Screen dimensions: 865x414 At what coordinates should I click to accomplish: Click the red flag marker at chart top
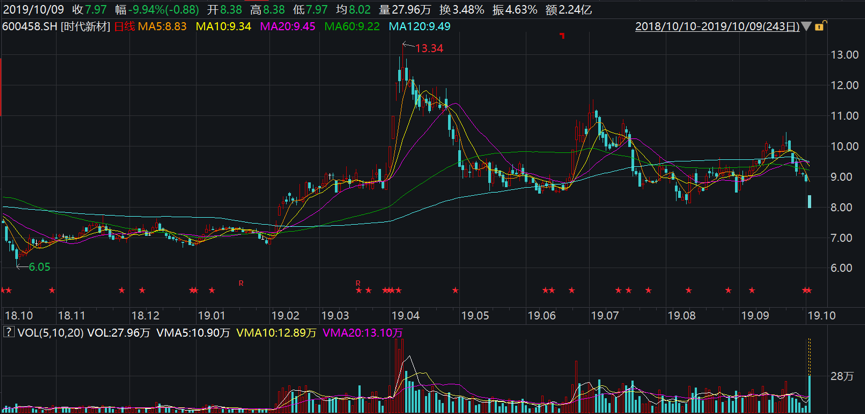(562, 37)
